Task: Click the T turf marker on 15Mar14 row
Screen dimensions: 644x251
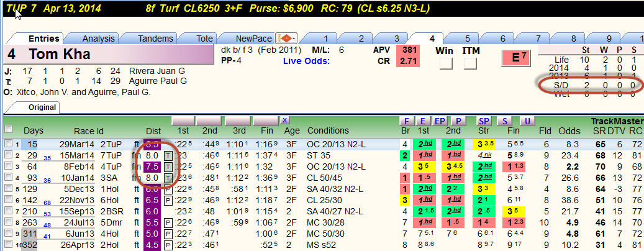Action: point(168,156)
